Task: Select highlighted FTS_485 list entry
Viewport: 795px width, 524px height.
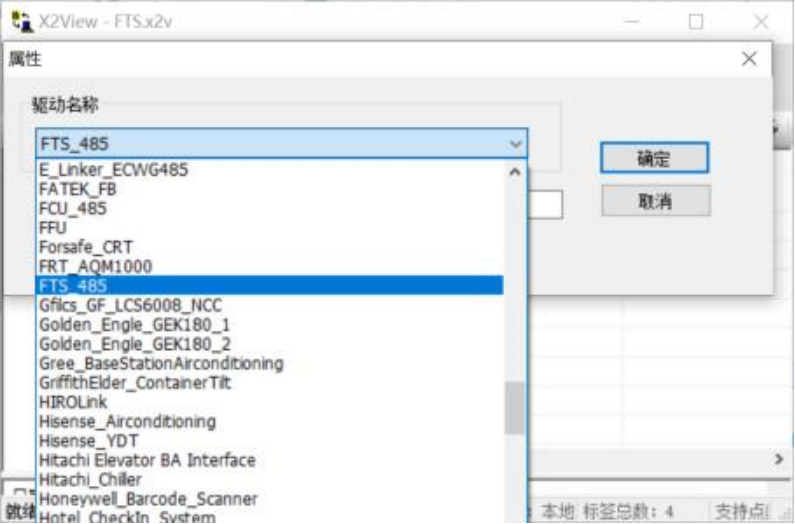Action: tap(270, 285)
